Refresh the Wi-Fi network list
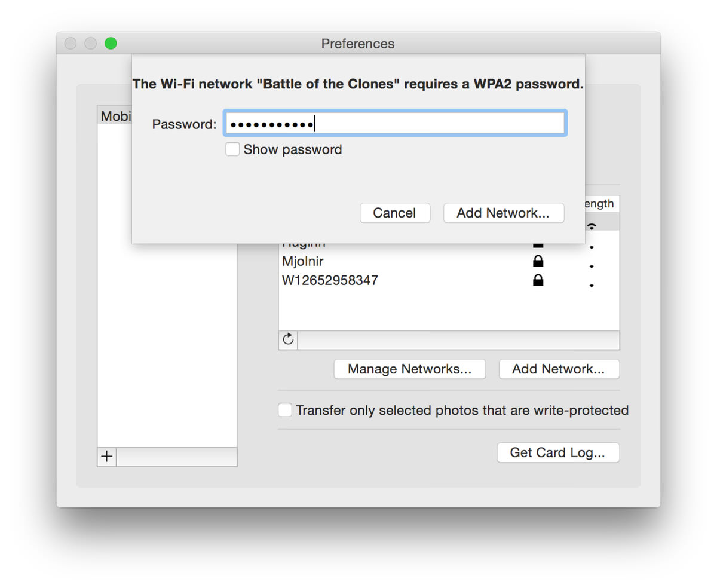 click(x=288, y=339)
